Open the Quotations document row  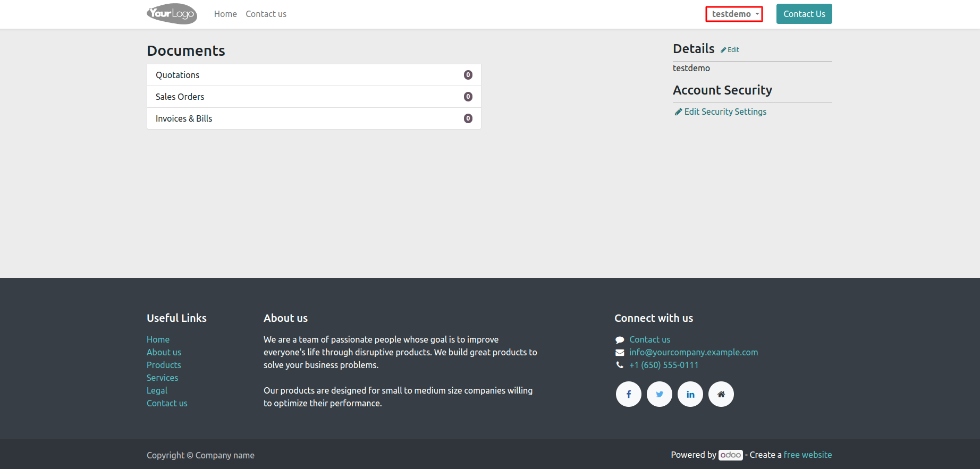click(314, 75)
